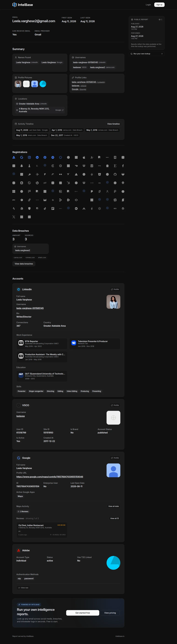Click the Singer-songwriter skill tag
Image resolution: width=177 pixels, height=644 pixels.
pyautogui.click(x=36, y=391)
